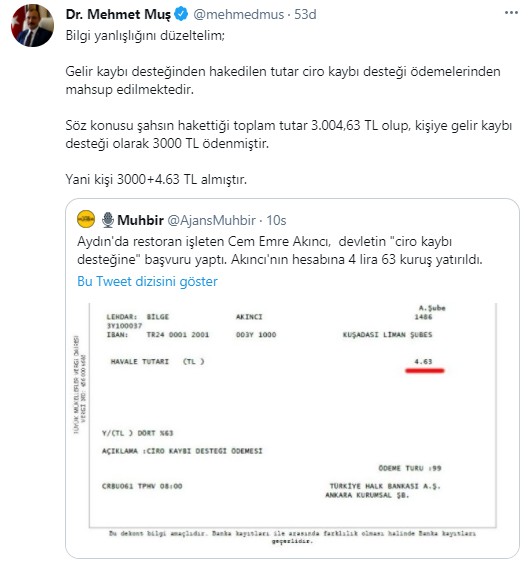Viewport: 531px width, 561px height.
Task: Open the Dr. Mehmet Muş display name
Action: pyautogui.click(x=118, y=15)
